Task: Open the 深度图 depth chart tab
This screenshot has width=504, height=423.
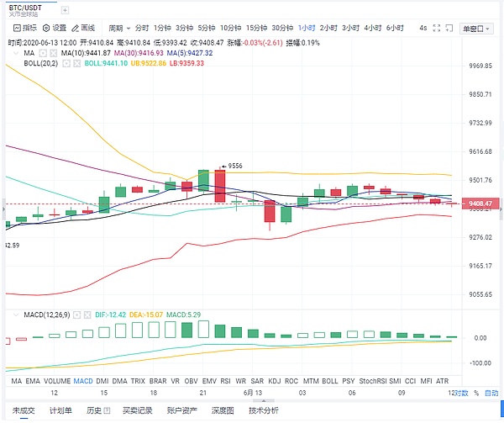Action: coord(221,411)
